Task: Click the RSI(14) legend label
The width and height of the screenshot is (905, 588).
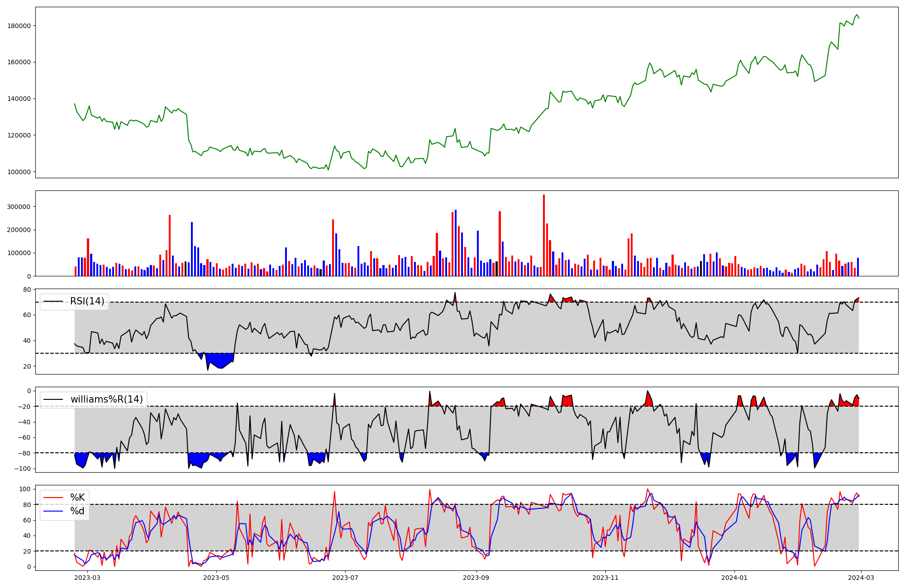Action: click(x=87, y=302)
